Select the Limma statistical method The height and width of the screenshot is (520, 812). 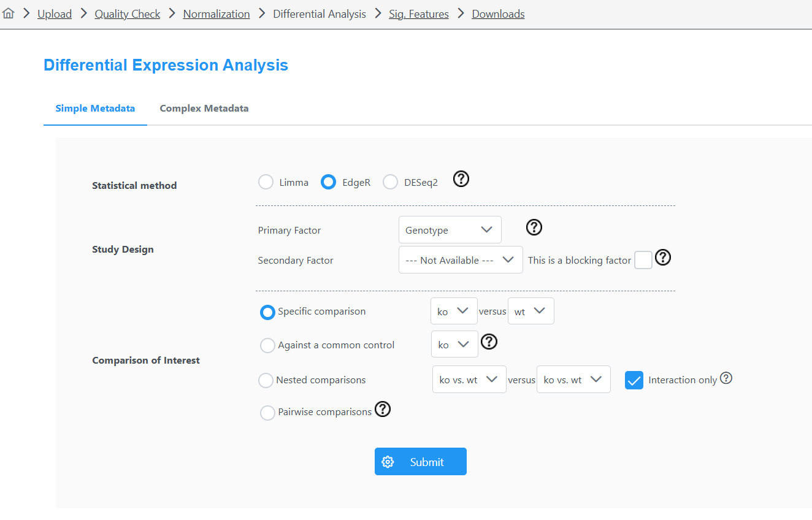pos(266,182)
